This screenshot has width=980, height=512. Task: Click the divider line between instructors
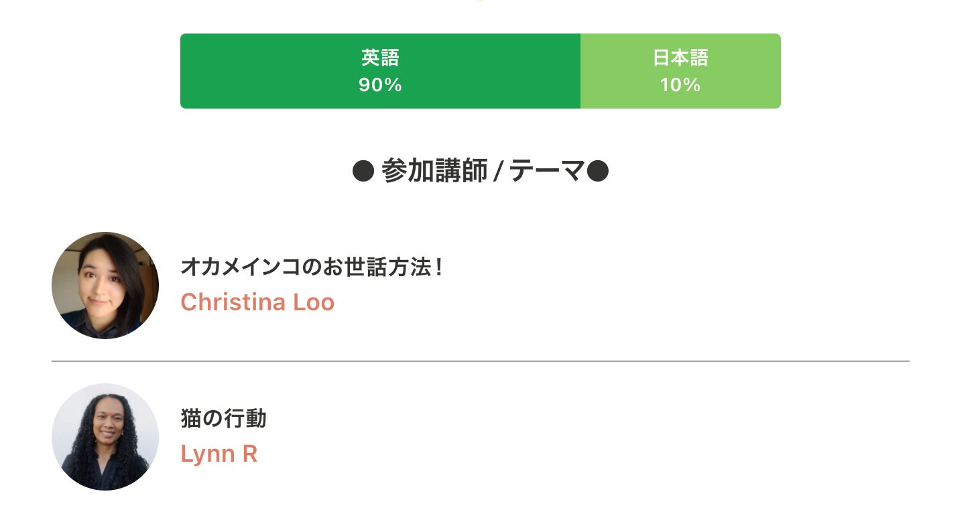click(x=480, y=361)
